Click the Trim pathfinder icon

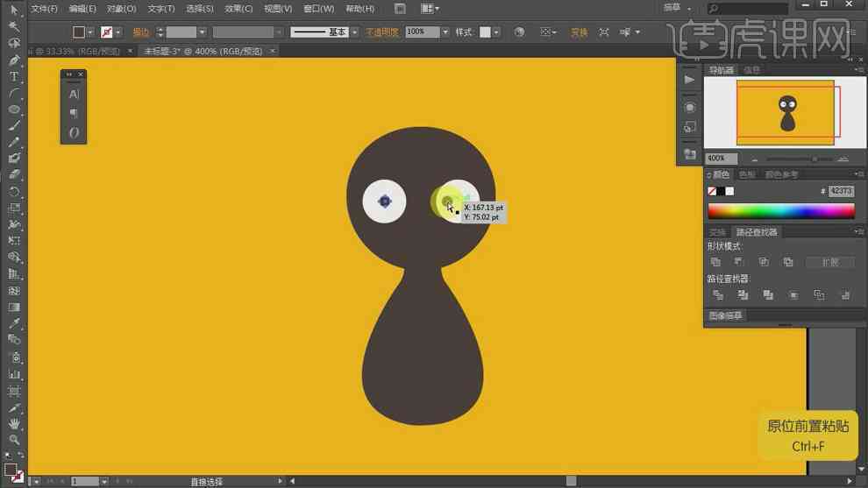click(743, 295)
